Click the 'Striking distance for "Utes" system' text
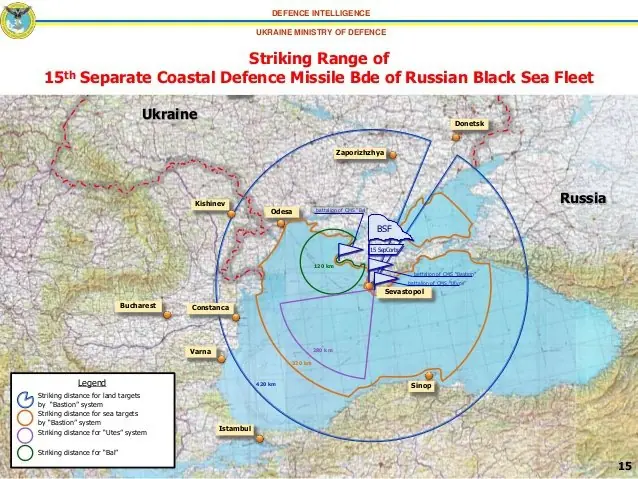Viewport: 638px width, 479px height. click(x=92, y=433)
